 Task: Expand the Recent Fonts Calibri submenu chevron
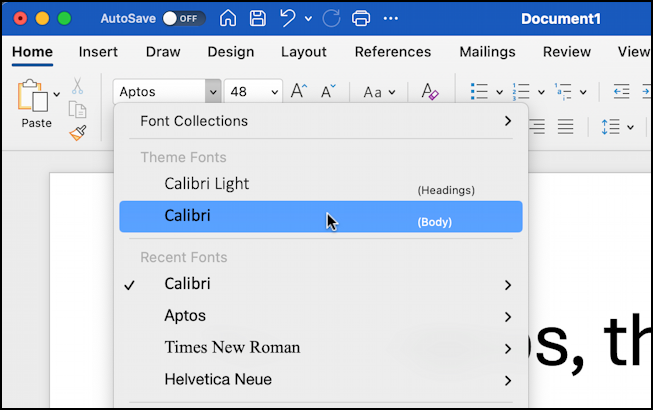click(508, 285)
